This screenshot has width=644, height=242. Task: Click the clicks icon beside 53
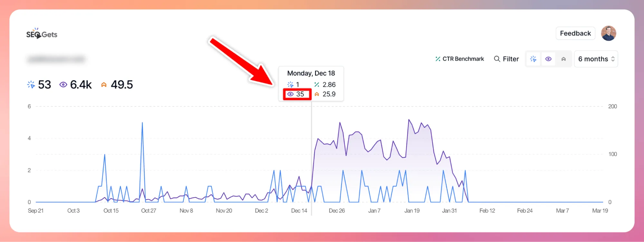tap(31, 85)
